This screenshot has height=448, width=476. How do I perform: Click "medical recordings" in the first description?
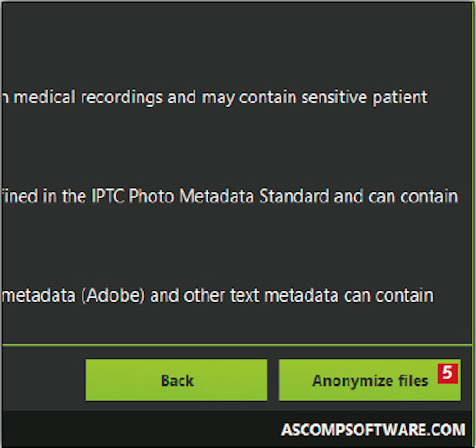click(x=88, y=97)
